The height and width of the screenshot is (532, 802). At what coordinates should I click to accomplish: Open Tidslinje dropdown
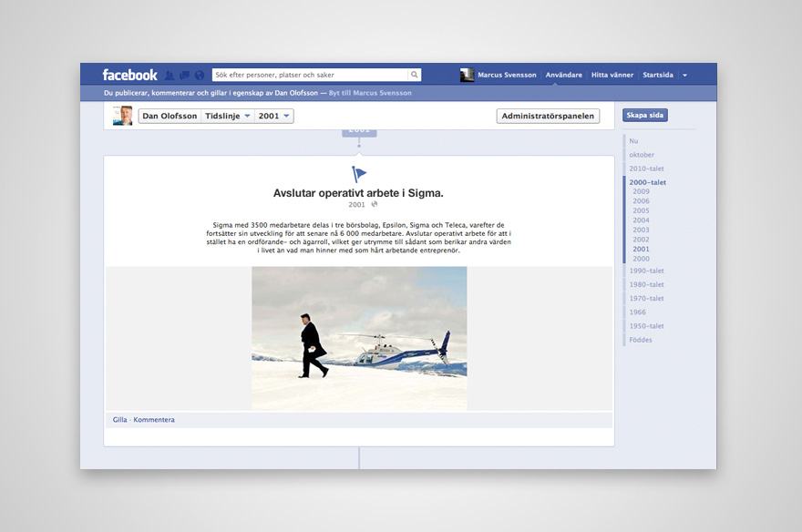tap(228, 116)
